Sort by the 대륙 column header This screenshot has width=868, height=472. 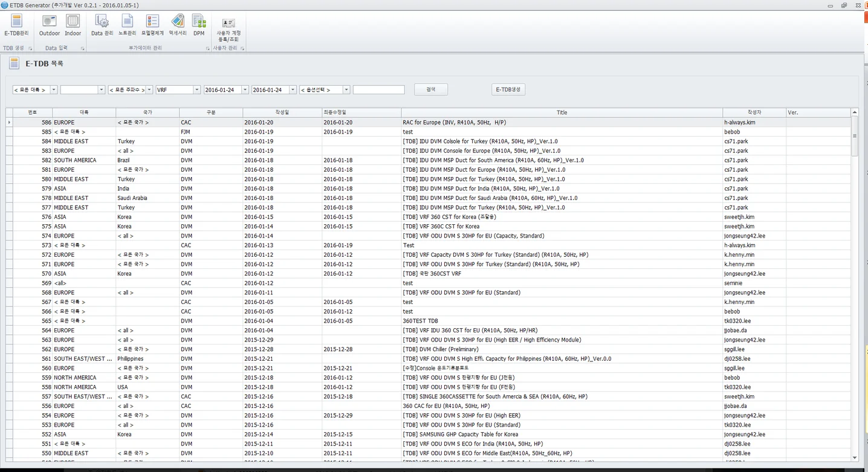[x=84, y=112]
